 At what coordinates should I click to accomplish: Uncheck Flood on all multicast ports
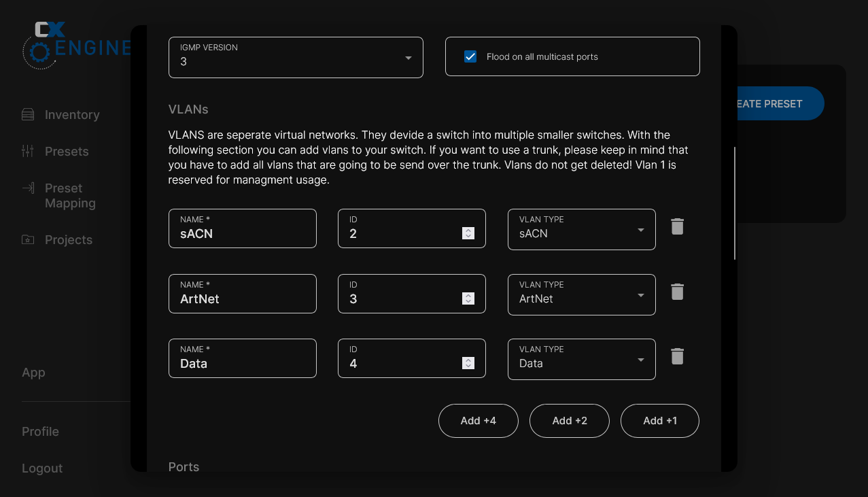tap(470, 57)
